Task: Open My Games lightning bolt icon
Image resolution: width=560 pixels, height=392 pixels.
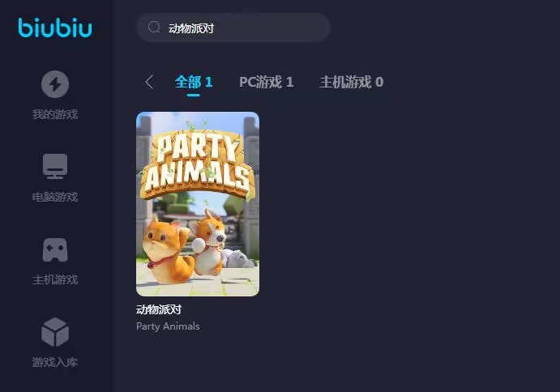Action: click(x=55, y=84)
